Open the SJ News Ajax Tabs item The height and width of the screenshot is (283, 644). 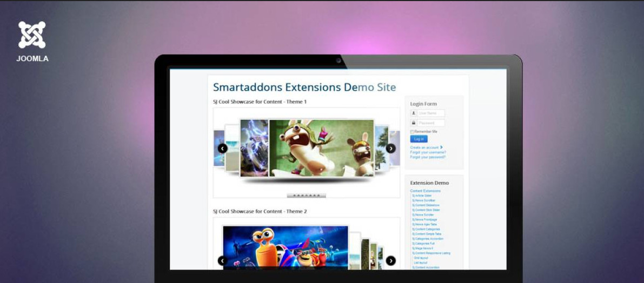click(424, 224)
